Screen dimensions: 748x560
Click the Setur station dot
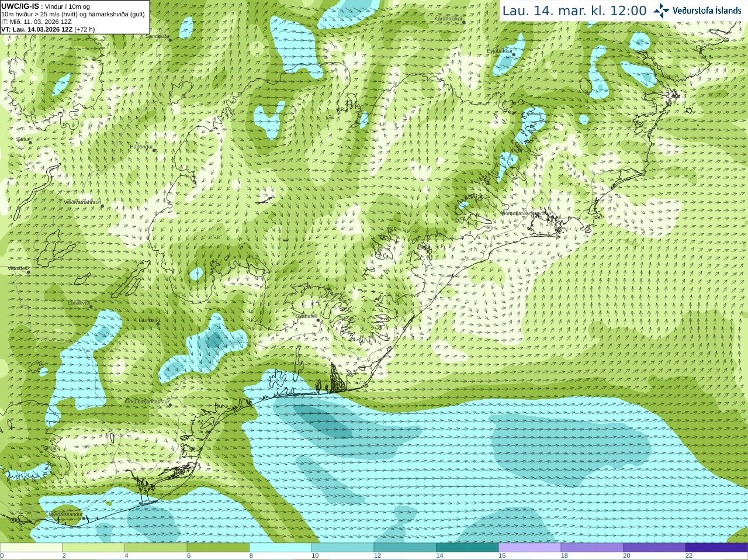(x=30, y=142)
